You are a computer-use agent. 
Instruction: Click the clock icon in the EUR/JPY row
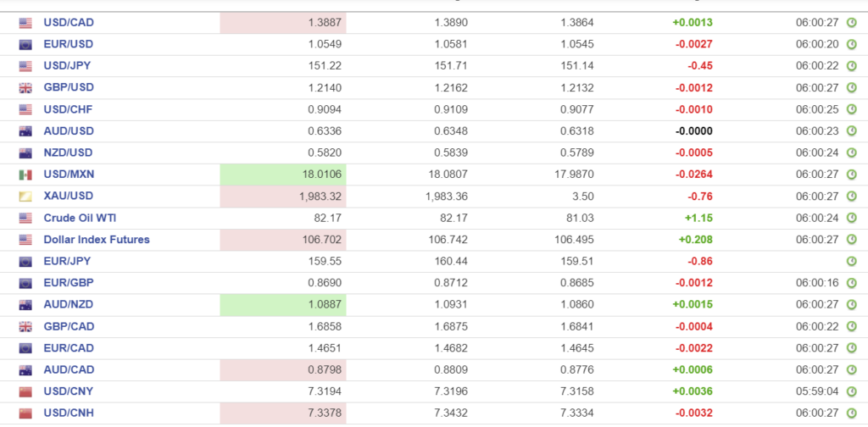click(851, 262)
